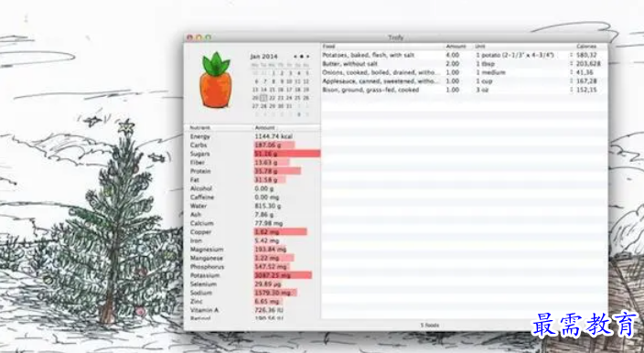Viewport: 644px width, 353px height.
Task: Select the Onions, cooked, boiled, drained row
Action: pos(464,72)
